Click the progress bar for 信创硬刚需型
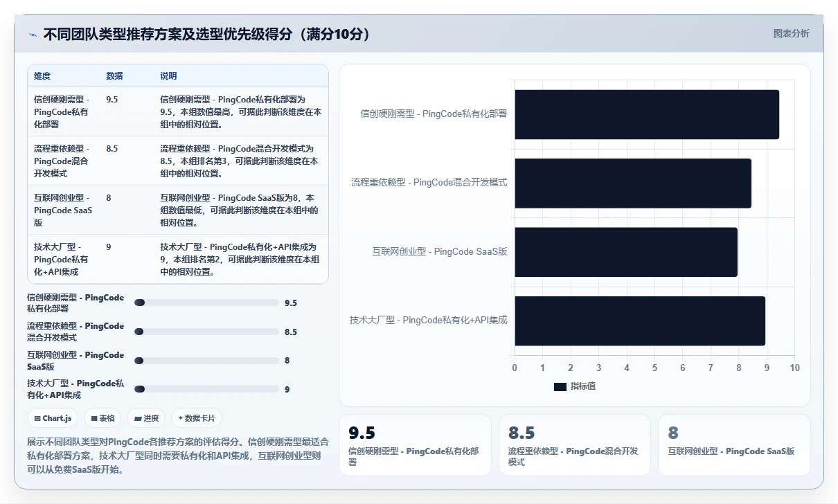Screen dimensions: 838x504 coord(206,303)
